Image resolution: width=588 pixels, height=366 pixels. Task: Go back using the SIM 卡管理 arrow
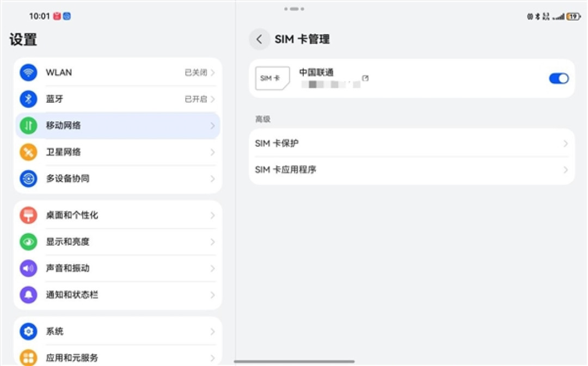(259, 39)
